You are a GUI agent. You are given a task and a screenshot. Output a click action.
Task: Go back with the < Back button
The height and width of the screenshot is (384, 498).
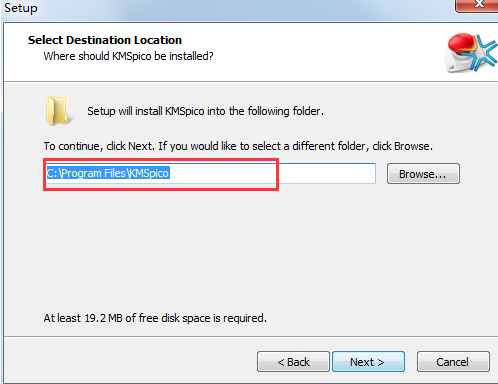pyautogui.click(x=293, y=362)
